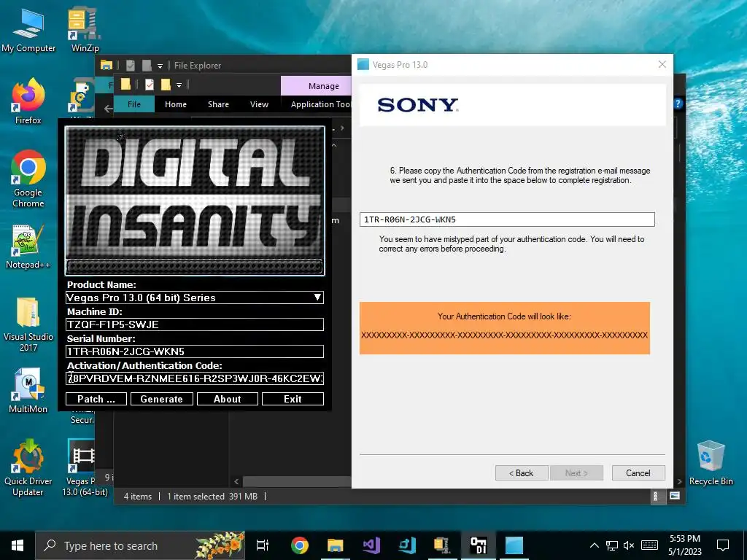Open the View ribbon tab
The height and width of the screenshot is (560, 747).
(259, 104)
